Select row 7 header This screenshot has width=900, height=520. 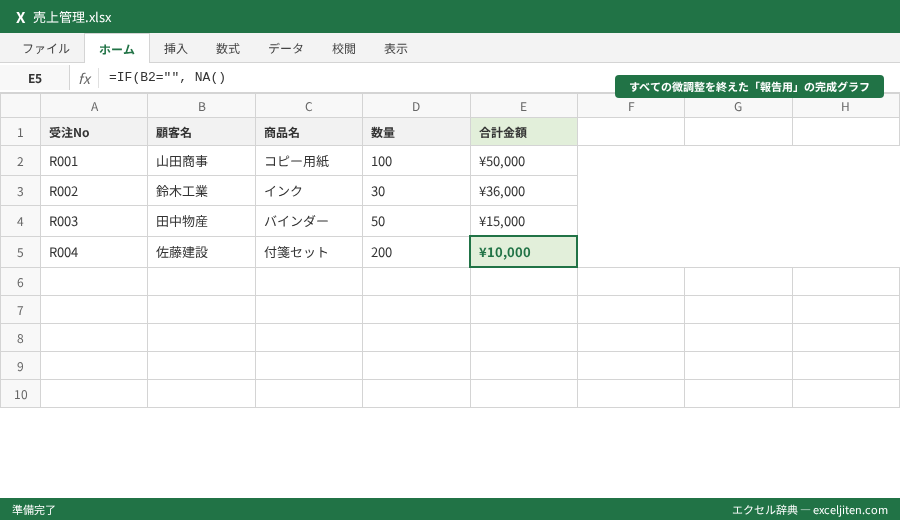[x=20, y=310]
